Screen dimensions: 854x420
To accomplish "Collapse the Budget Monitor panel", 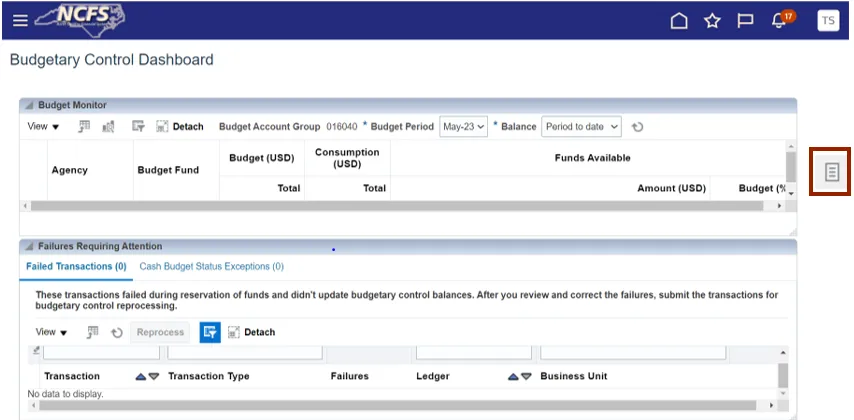I will (29, 105).
